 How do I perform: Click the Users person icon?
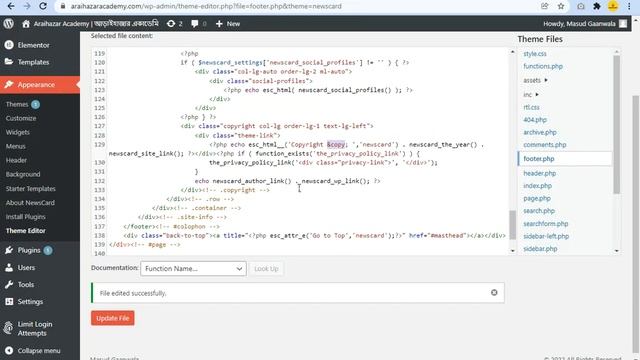coord(9,267)
